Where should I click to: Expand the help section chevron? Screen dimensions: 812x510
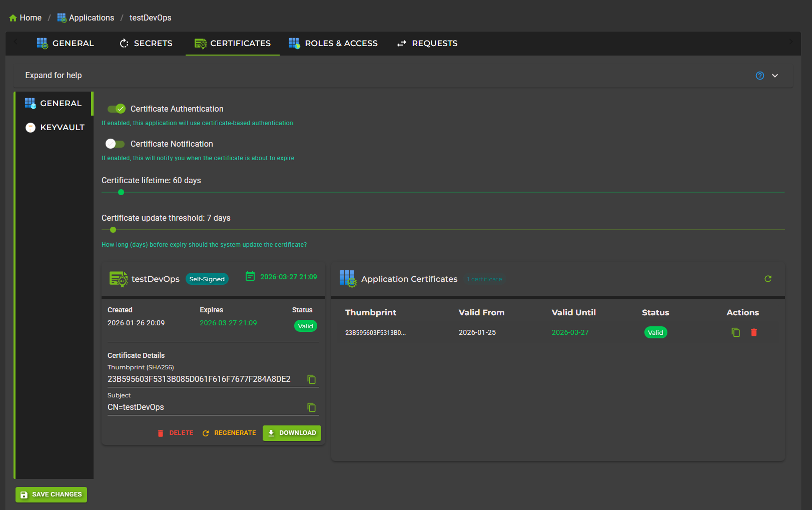(x=775, y=76)
